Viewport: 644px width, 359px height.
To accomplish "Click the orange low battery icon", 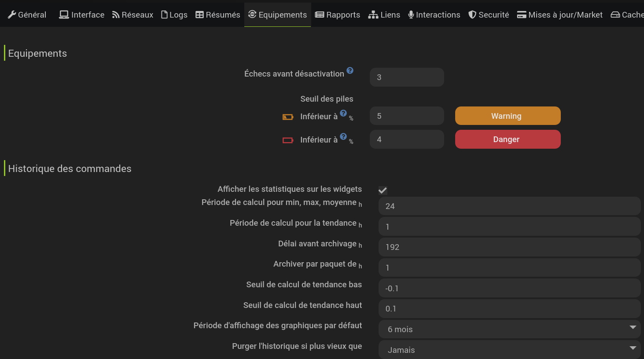I will (288, 117).
